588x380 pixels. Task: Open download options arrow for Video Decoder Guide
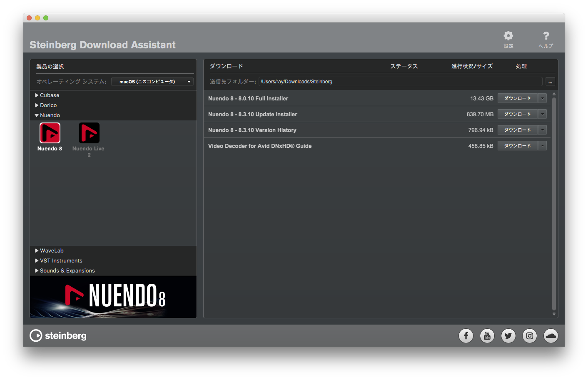[x=542, y=146]
